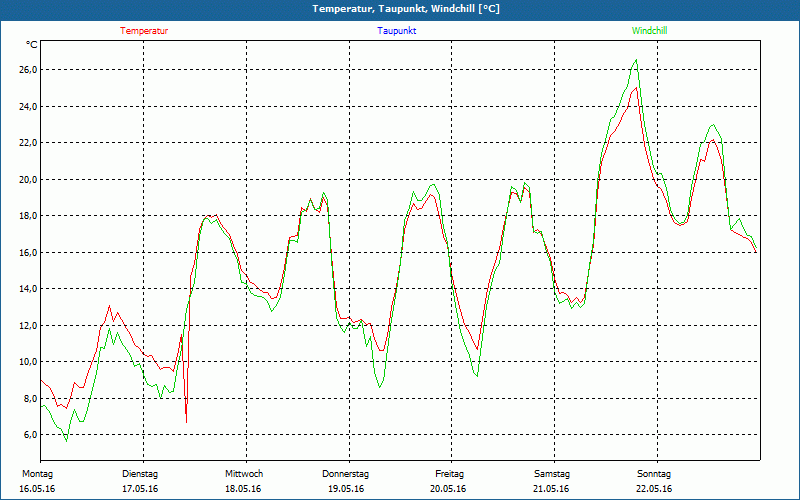Select the 8,0 y-axis value
The image size is (800, 500).
coord(31,398)
